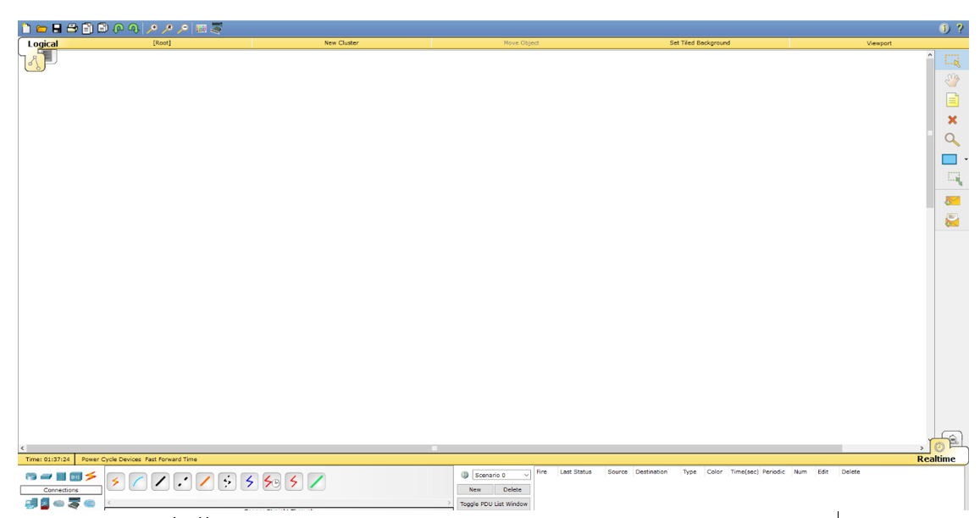Select the Security device category
This screenshot has height=518, width=980.
tap(45, 504)
